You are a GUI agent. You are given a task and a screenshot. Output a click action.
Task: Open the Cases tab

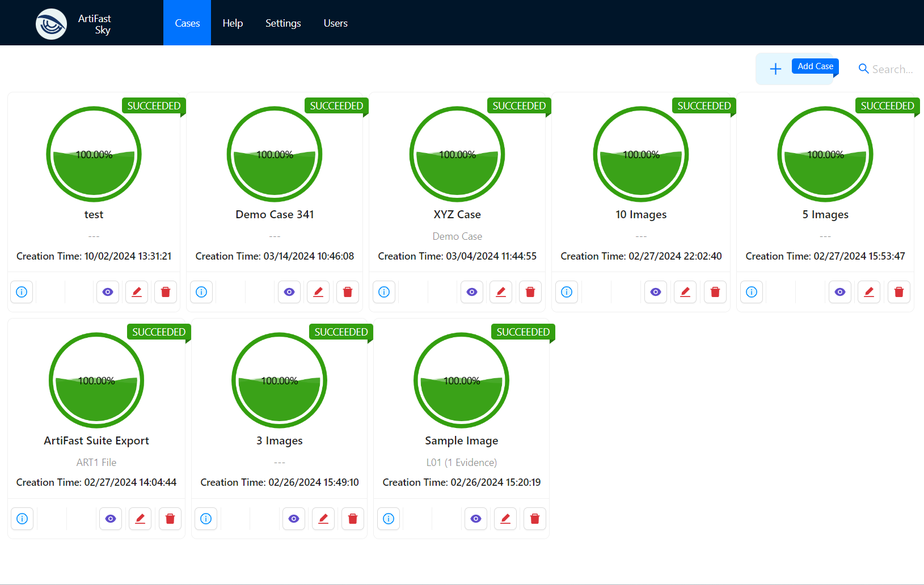click(x=187, y=23)
